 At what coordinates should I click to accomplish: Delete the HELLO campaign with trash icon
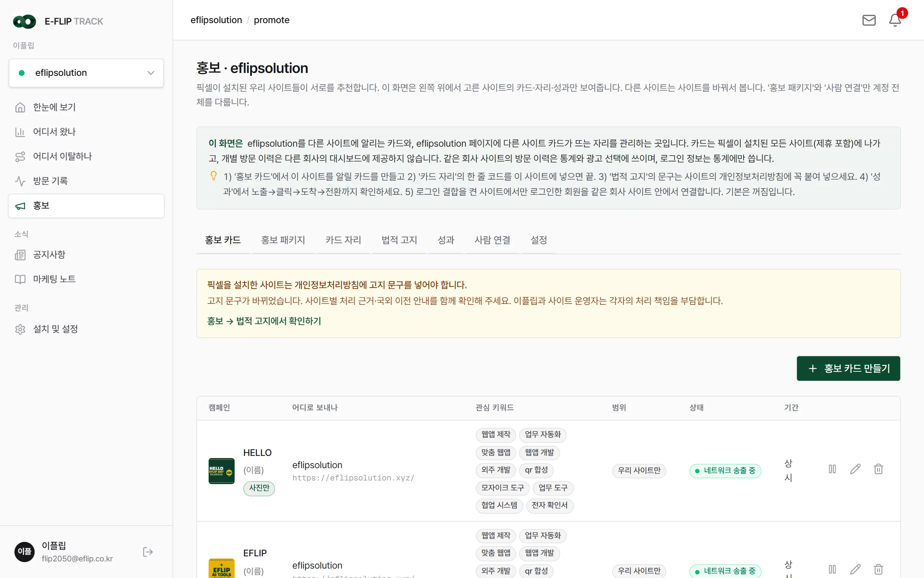878,469
